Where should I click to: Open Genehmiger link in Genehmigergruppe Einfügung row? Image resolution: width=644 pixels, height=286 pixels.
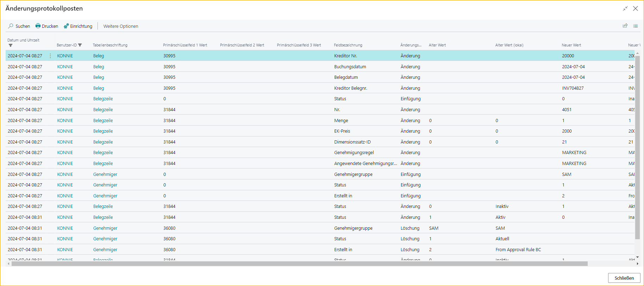(105, 174)
